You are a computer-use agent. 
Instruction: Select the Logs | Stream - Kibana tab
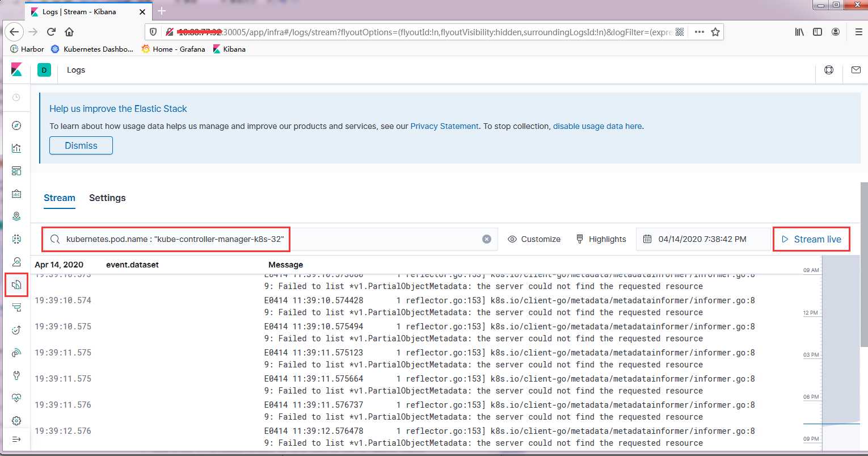[89, 11]
